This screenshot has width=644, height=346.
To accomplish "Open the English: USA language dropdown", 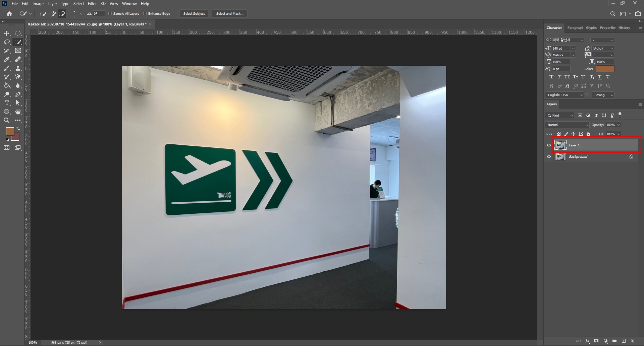I will tap(565, 95).
